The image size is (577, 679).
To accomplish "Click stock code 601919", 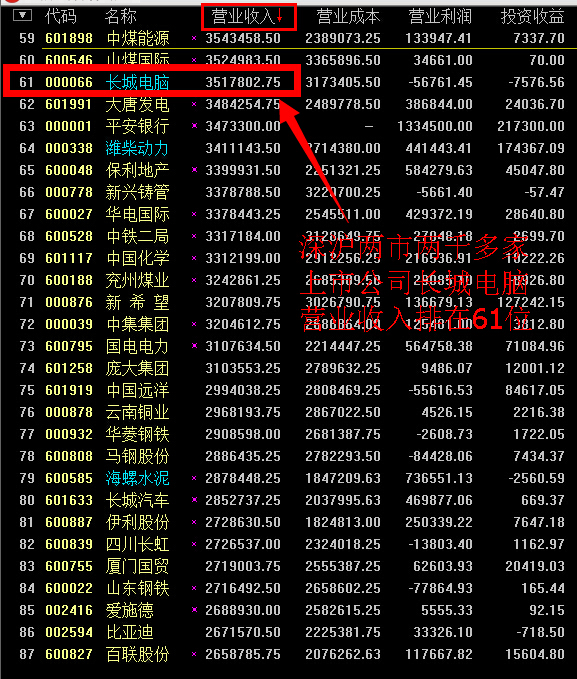I will [x=69, y=391].
